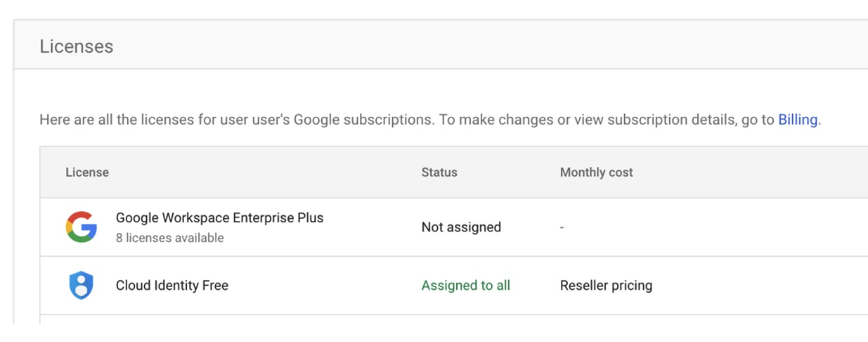Click the words "Google subscriptions" in the description
Viewport: 868px width, 342px height.
363,120
